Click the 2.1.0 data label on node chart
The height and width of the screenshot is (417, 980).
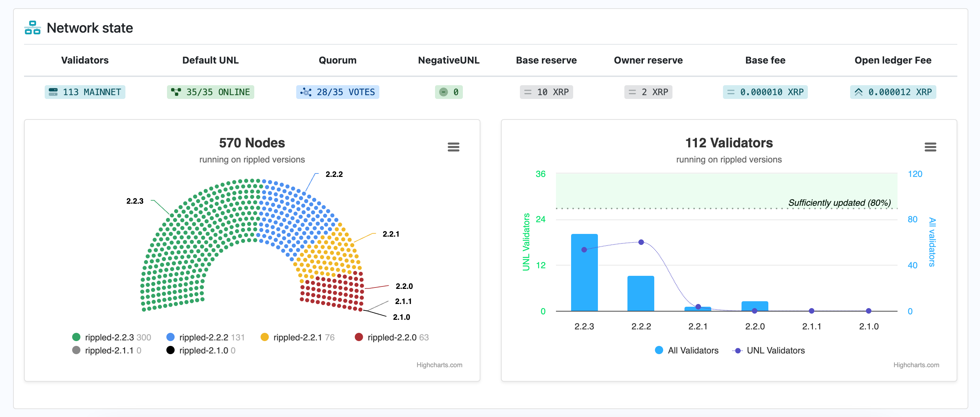[401, 317]
